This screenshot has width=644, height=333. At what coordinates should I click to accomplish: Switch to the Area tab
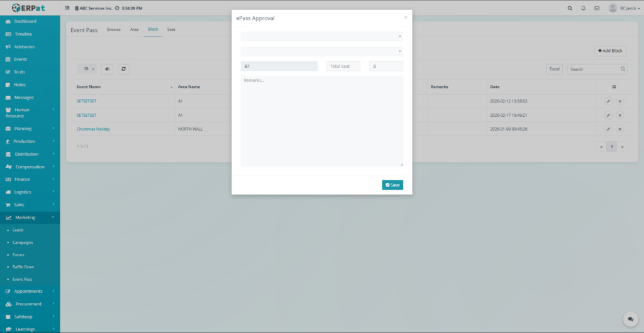click(x=135, y=30)
